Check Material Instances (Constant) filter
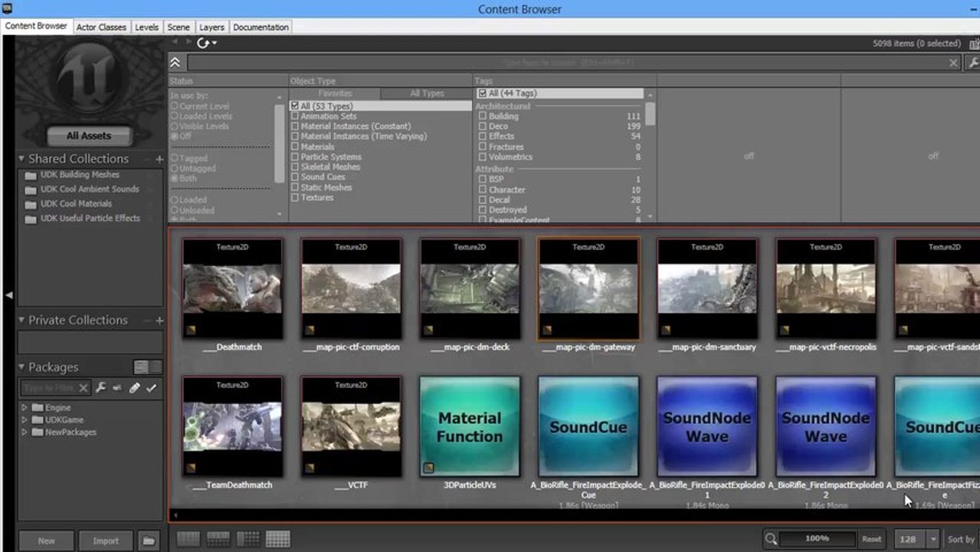Image resolution: width=980 pixels, height=552 pixels. point(295,127)
